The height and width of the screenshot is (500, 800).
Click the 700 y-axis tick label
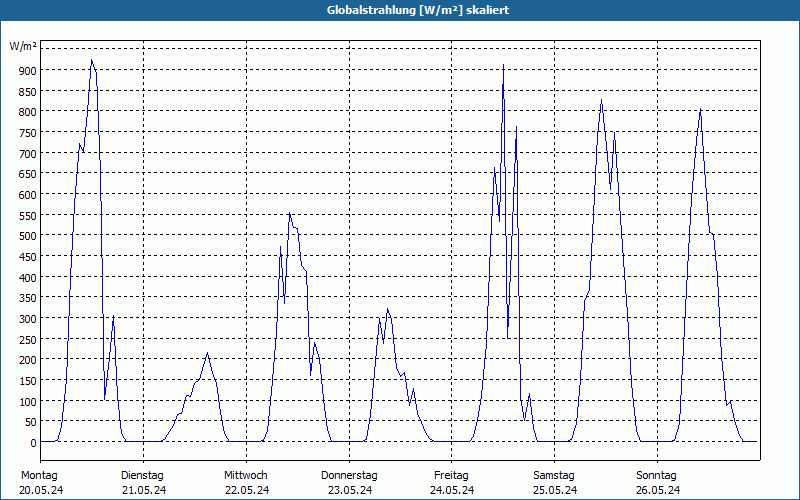(x=29, y=154)
